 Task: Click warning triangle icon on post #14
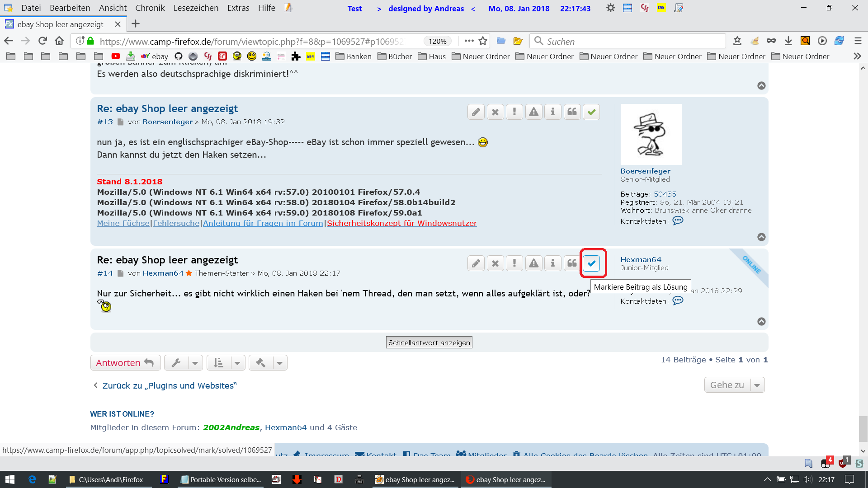(x=533, y=263)
